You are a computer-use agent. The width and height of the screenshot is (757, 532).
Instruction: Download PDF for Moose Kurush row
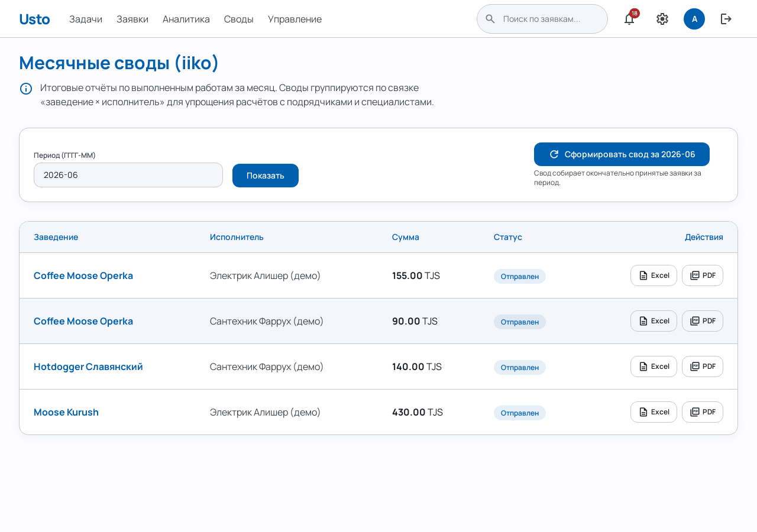[x=703, y=412]
